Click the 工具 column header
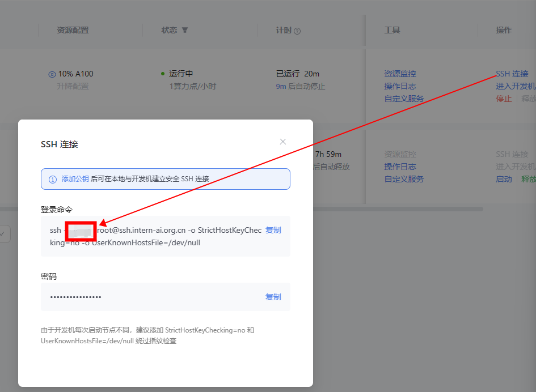Screen dimensions: 536x392 click(392, 30)
